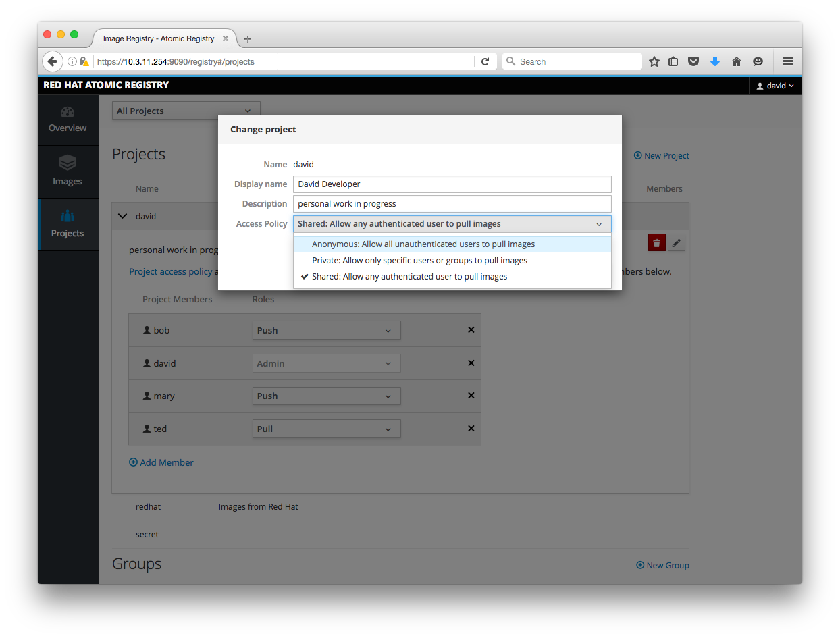Image resolution: width=840 pixels, height=638 pixels.
Task: Open Firefox downloads via the arrow icon
Action: point(715,61)
